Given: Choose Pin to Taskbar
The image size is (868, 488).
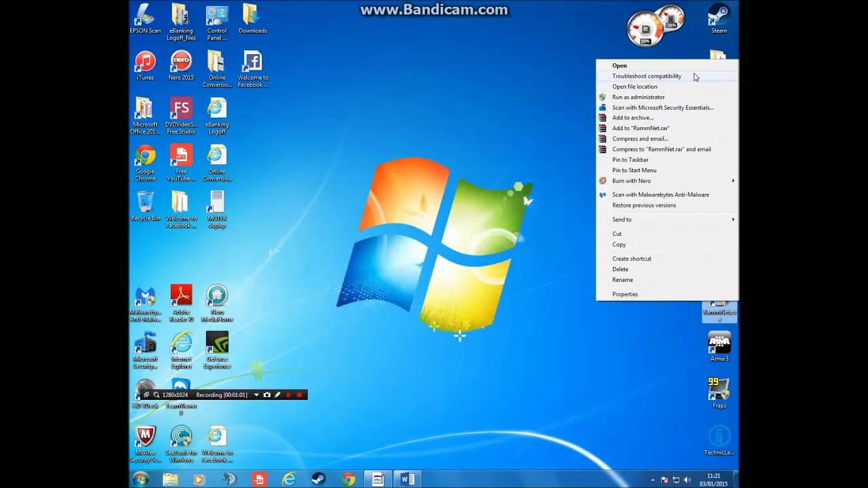Looking at the screenshot, I should [667, 160].
